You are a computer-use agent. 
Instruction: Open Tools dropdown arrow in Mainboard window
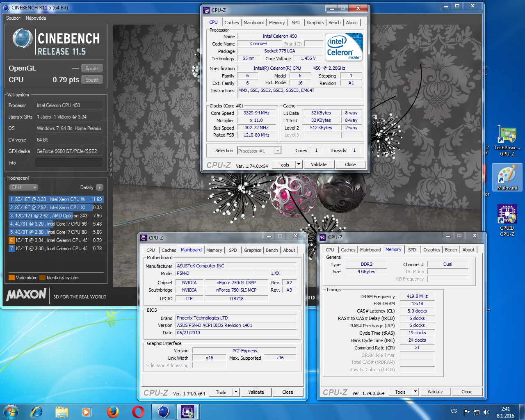236,392
